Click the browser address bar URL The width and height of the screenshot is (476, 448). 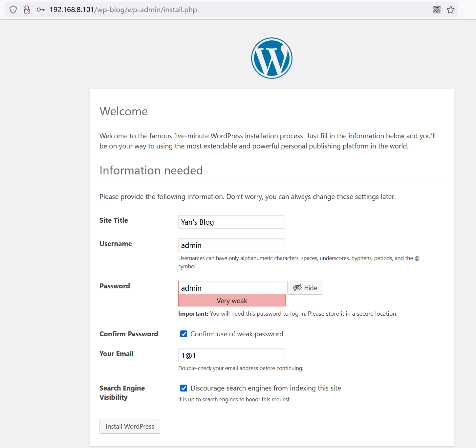pyautogui.click(x=123, y=10)
